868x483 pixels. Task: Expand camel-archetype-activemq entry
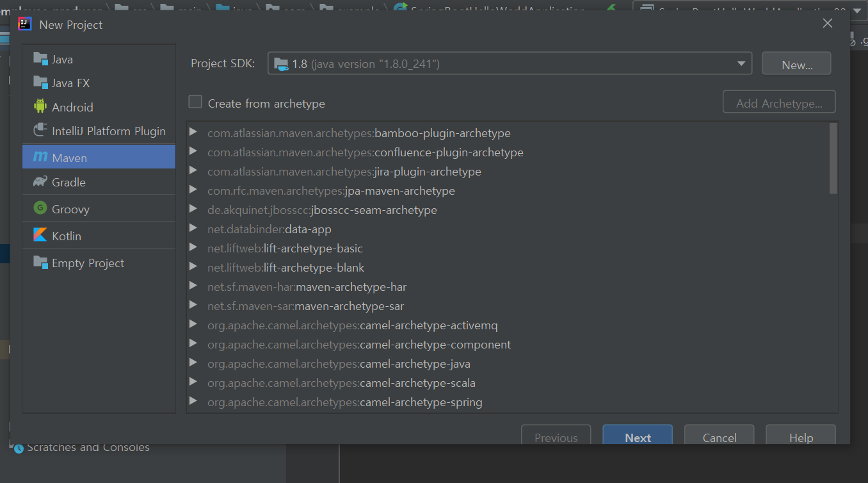click(x=193, y=325)
